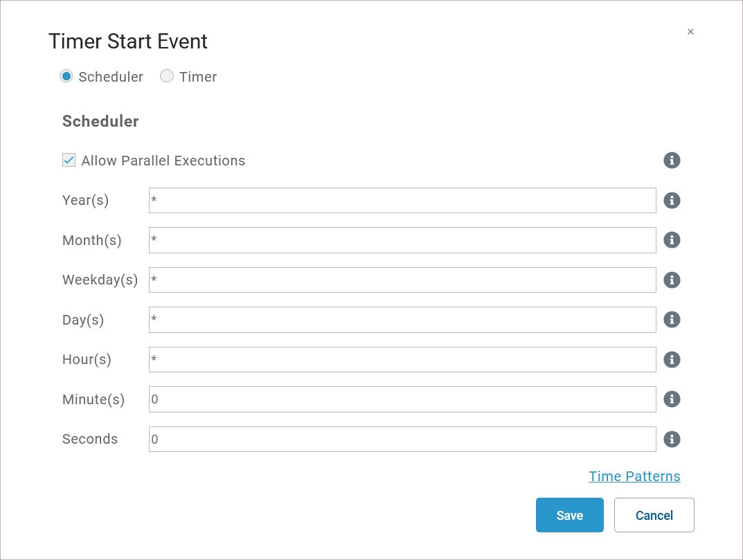
Task: Focus the Month(s) text field
Action: pyautogui.click(x=402, y=240)
